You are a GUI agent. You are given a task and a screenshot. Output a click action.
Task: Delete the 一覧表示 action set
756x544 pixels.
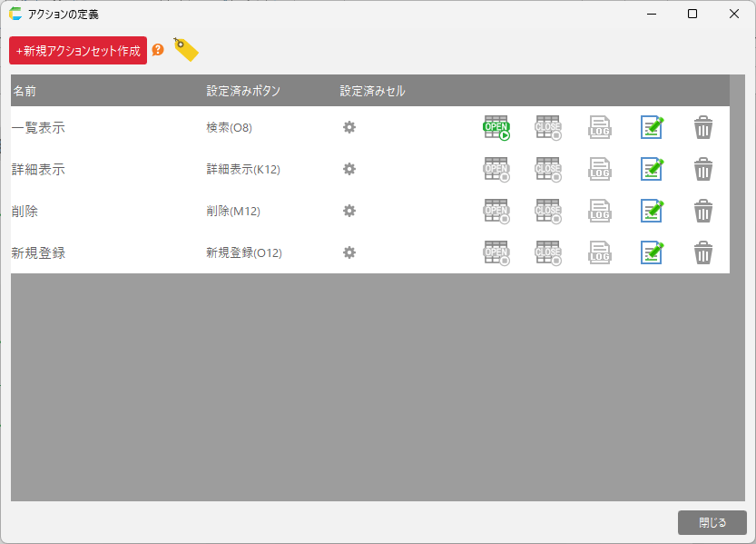(x=703, y=128)
